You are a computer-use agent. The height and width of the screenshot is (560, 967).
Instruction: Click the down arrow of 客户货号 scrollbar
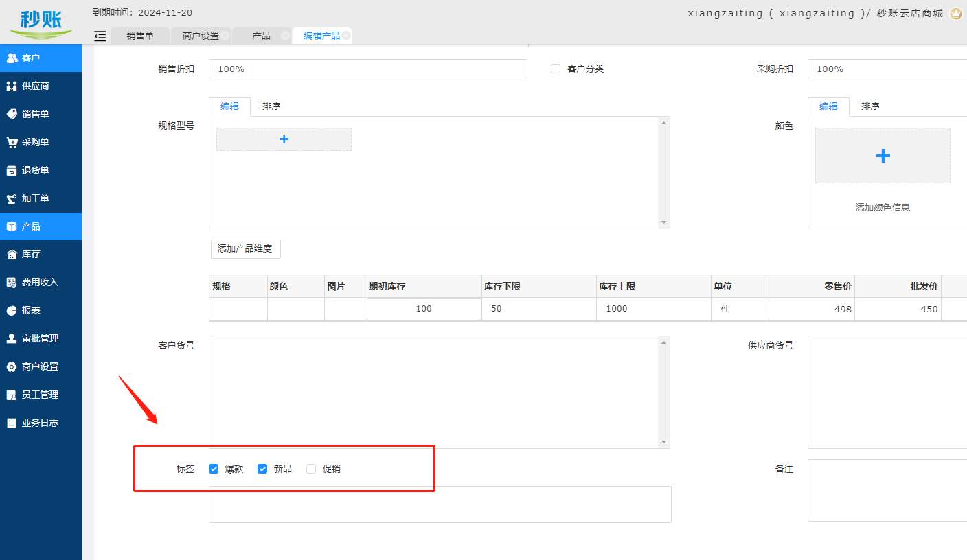(663, 442)
